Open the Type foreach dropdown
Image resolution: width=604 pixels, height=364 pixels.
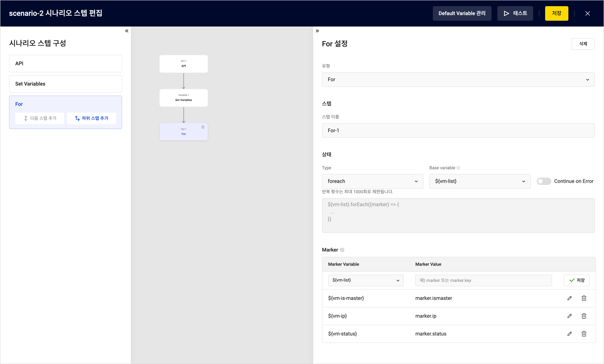tap(373, 181)
